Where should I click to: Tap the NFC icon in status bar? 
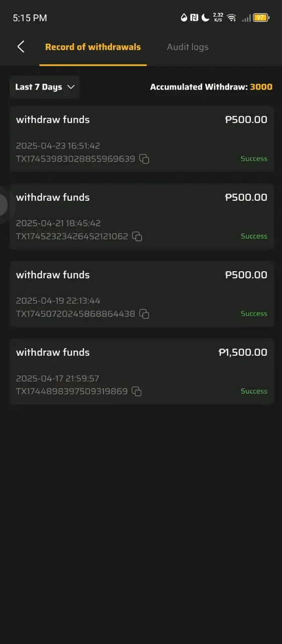195,18
